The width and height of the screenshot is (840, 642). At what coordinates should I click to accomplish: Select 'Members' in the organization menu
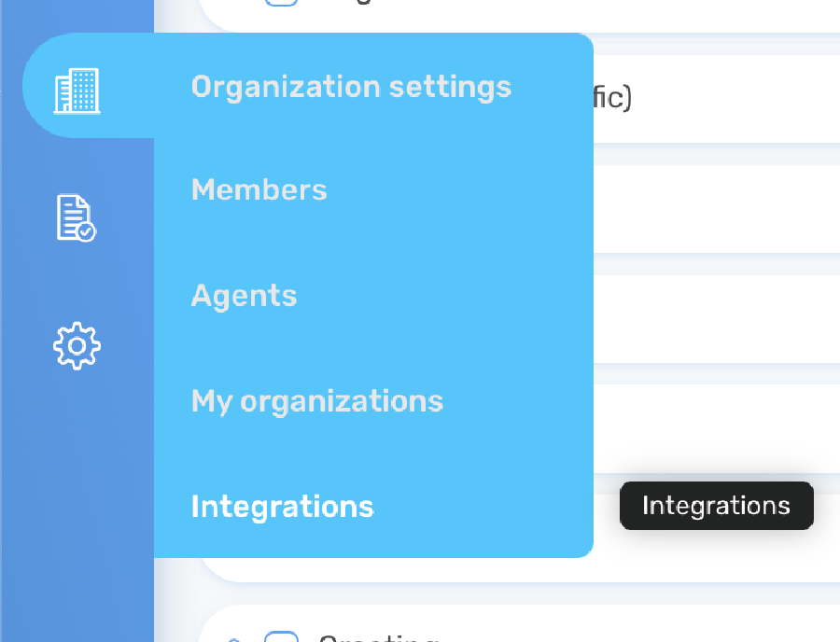pyautogui.click(x=259, y=189)
